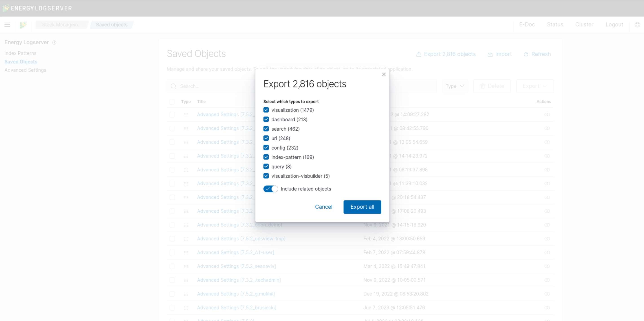Click the Energy Logserver logo icon
The image size is (644, 321).
pos(23,24)
